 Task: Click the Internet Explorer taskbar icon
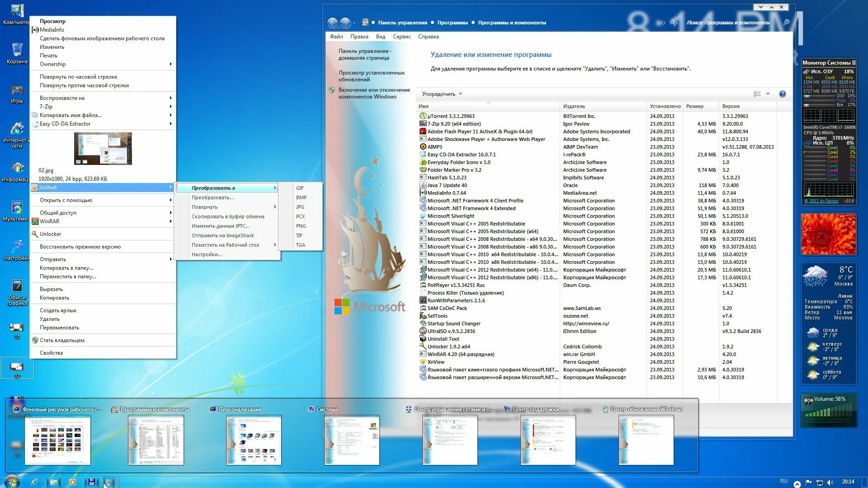(34, 482)
